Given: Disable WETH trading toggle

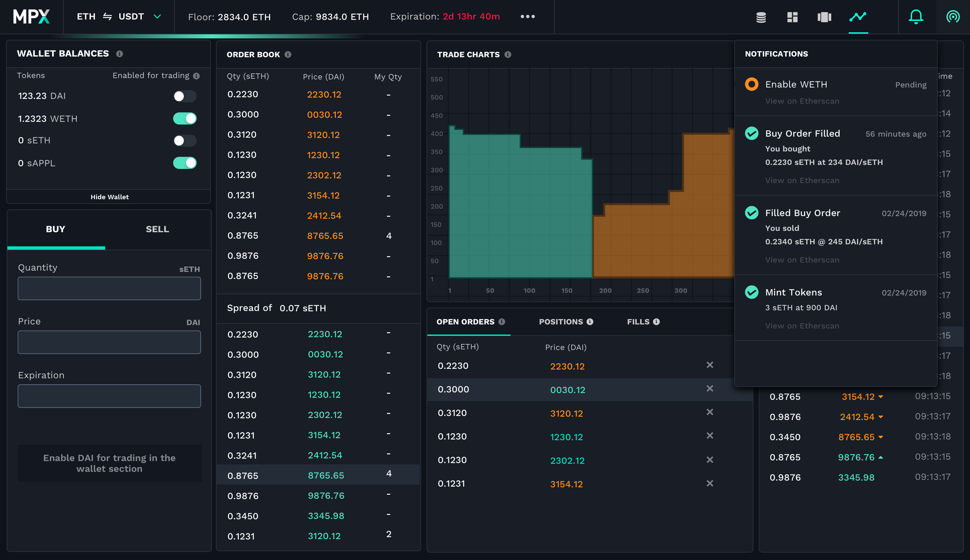Looking at the screenshot, I should tap(185, 118).
